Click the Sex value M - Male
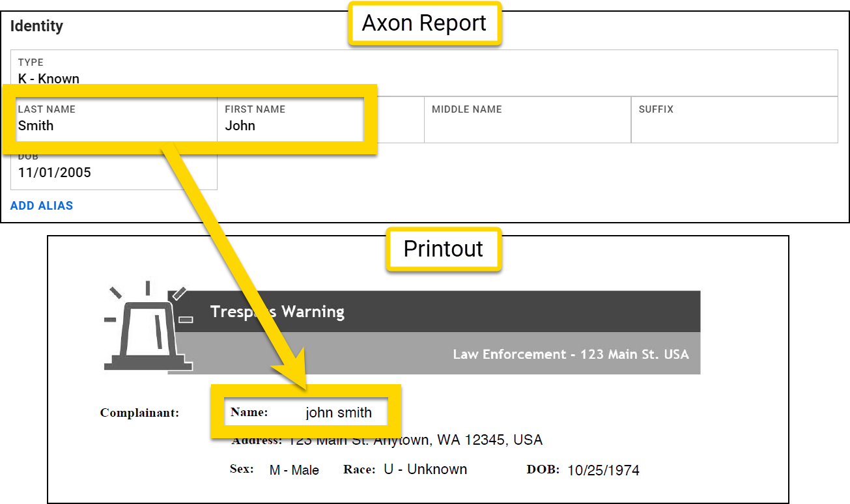The height and width of the screenshot is (504, 850). coord(294,469)
